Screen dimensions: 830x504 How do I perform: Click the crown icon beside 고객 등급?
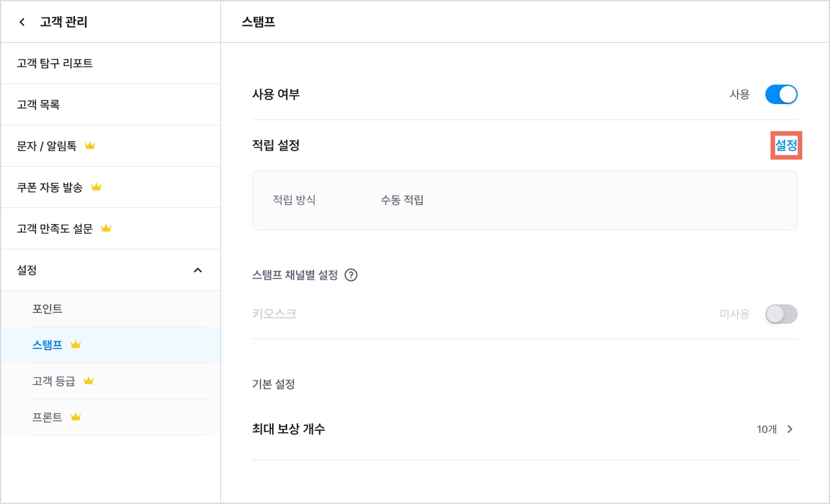click(x=89, y=381)
